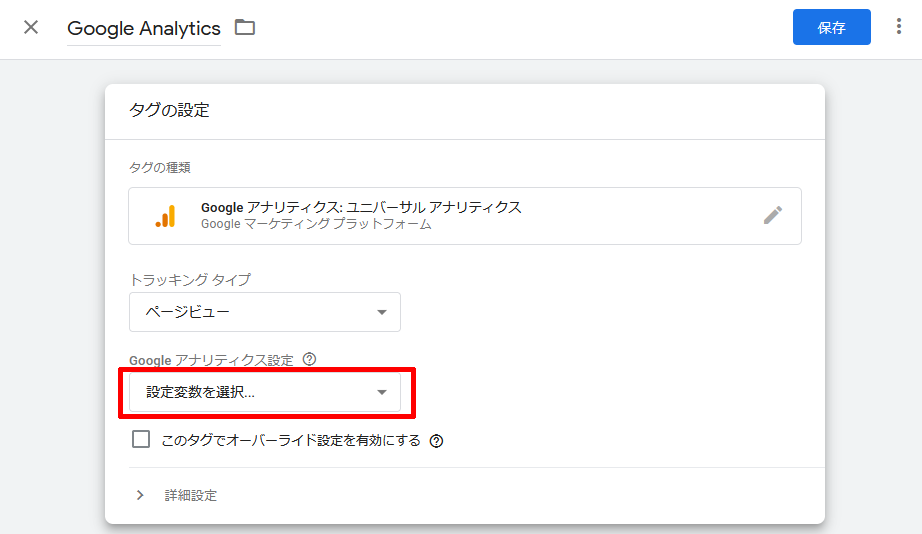Enable このタグでオーバーライド設定を有効にする checkbox
The height and width of the screenshot is (534, 922).
click(x=141, y=439)
